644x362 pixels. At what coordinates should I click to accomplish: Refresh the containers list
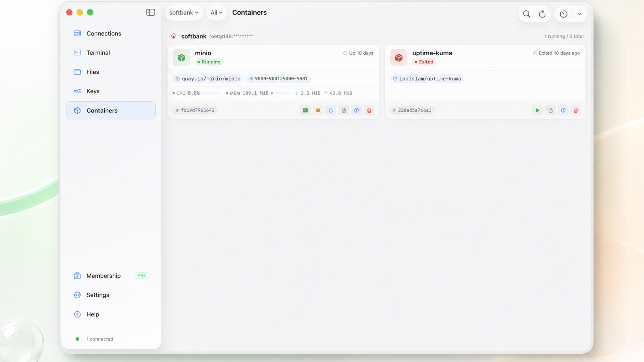pos(542,14)
